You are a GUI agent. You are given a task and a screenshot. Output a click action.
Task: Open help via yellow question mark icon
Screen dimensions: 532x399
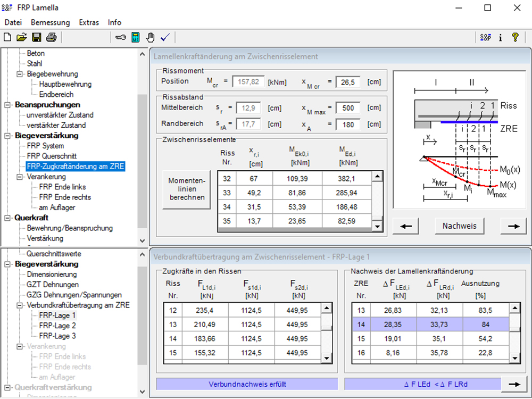515,37
